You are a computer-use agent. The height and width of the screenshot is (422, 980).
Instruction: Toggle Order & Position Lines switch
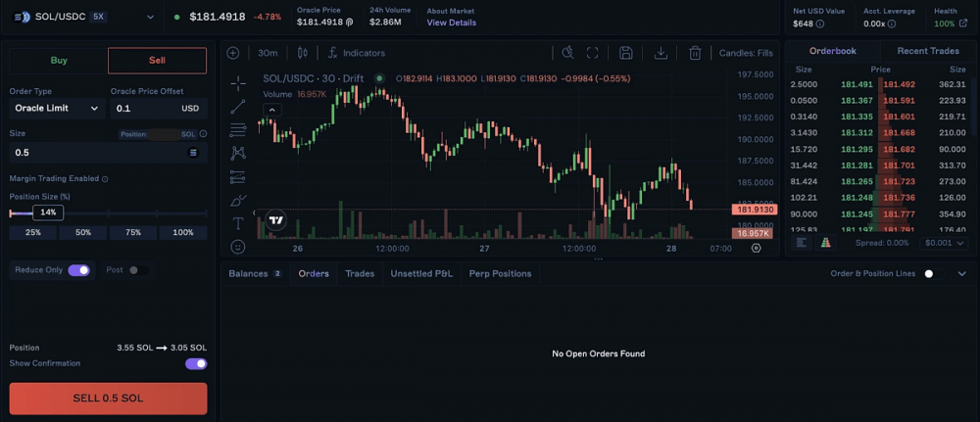point(934,273)
